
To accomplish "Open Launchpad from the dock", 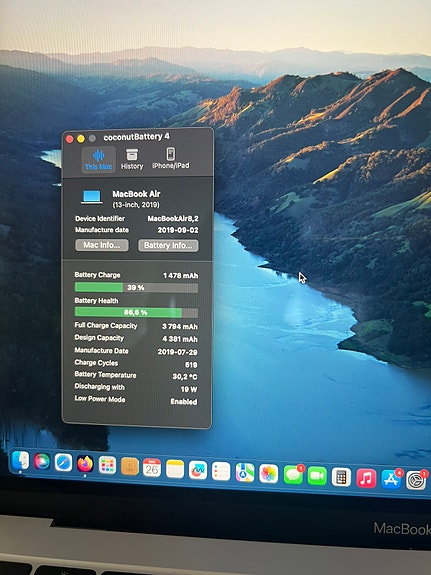I will coord(107,465).
